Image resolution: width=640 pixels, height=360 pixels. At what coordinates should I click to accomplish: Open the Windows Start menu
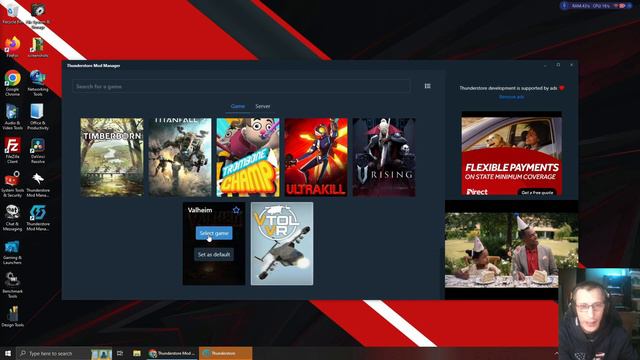click(x=8, y=353)
